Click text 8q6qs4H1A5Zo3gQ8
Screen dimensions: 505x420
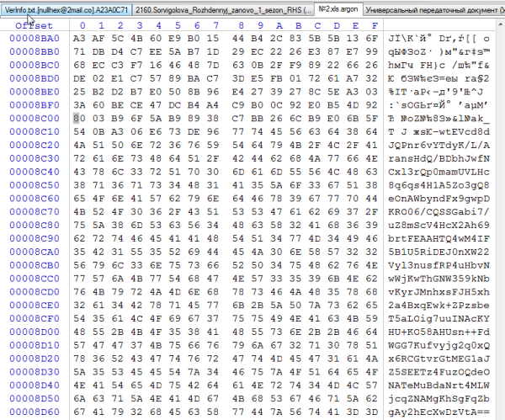coord(439,185)
